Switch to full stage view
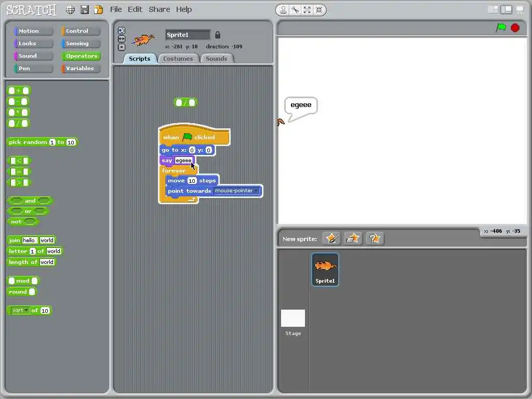Image resolution: width=532 pixels, height=399 pixels. (506, 9)
